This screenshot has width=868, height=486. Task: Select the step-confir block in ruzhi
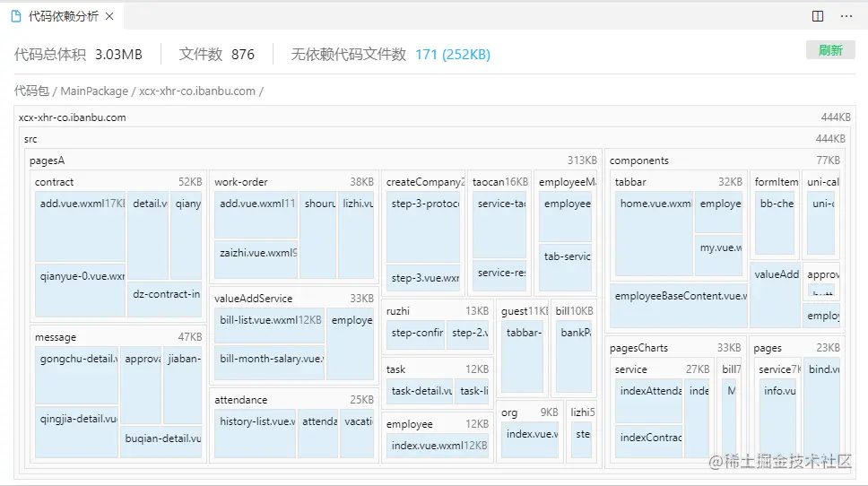pyautogui.click(x=416, y=335)
